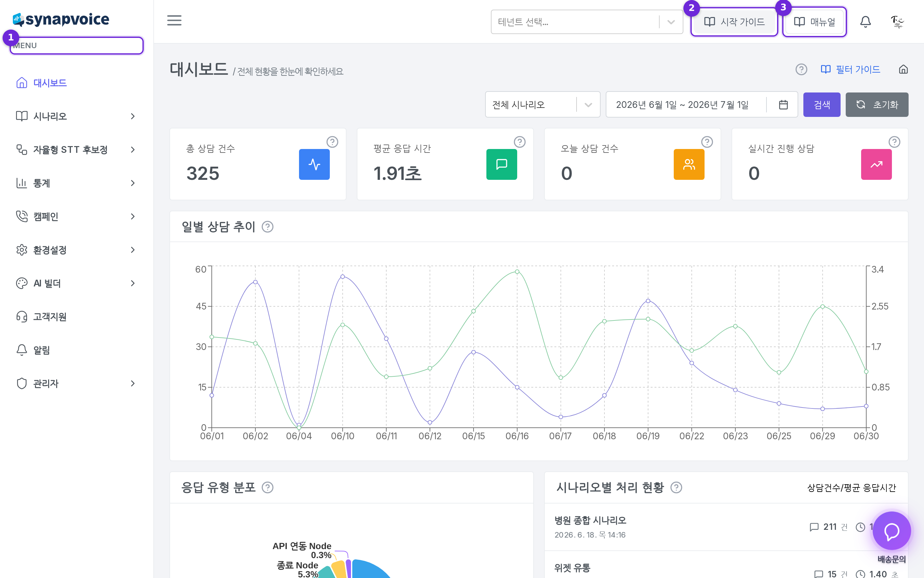The width and height of the screenshot is (924, 578).
Task: Expand the 관리자 submenu chevron
Action: 133,383
